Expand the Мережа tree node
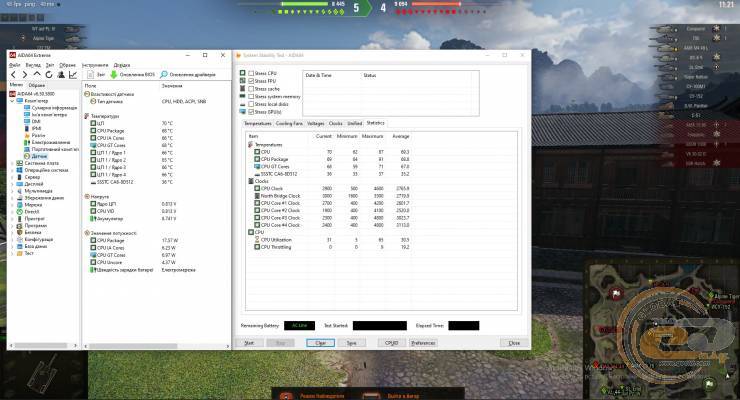Image resolution: width=740 pixels, height=400 pixels. coord(12,205)
